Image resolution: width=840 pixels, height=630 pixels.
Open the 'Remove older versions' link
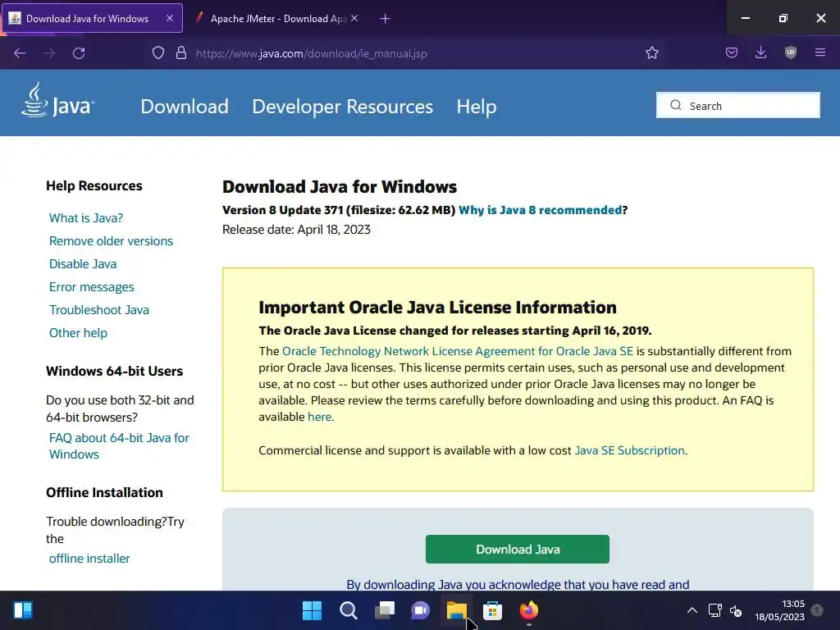[x=111, y=241]
